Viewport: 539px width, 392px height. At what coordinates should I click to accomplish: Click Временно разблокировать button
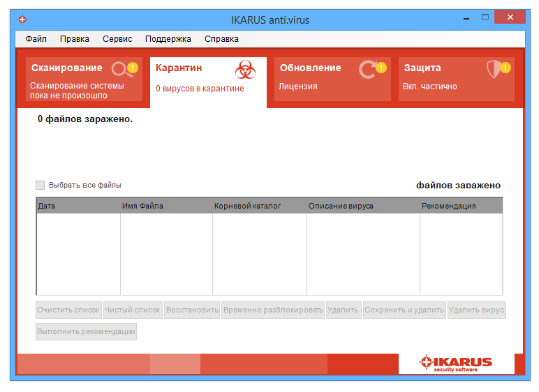click(273, 310)
